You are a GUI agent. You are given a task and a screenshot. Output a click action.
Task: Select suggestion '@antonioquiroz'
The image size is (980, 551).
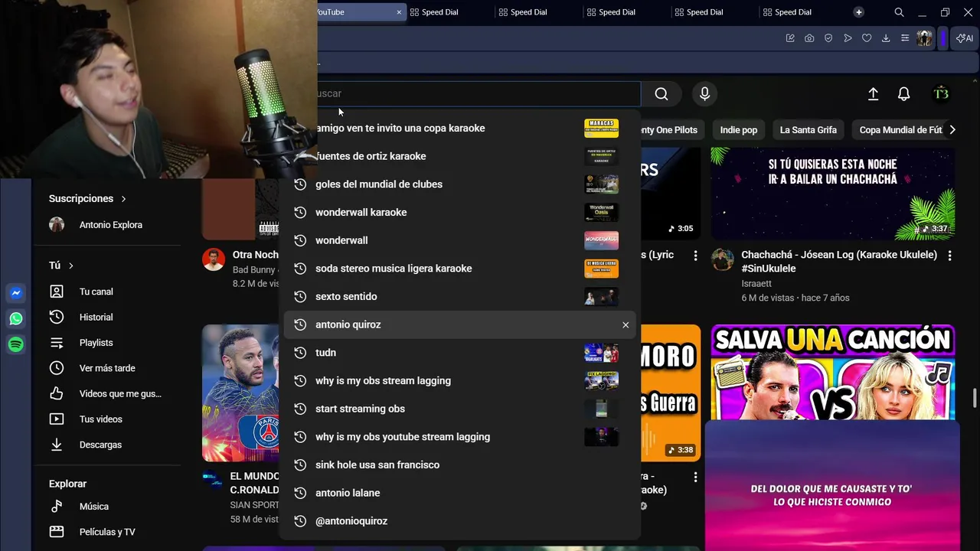(x=462, y=521)
